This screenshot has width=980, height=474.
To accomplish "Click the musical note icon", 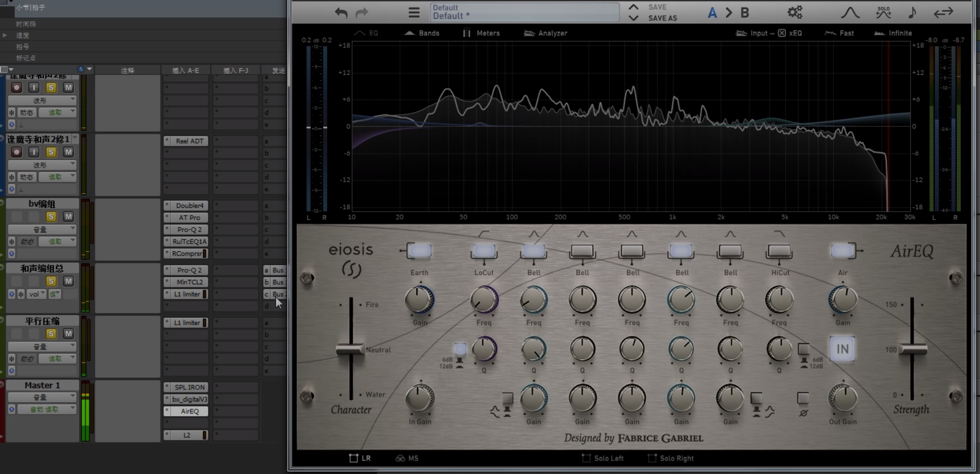I will point(912,13).
